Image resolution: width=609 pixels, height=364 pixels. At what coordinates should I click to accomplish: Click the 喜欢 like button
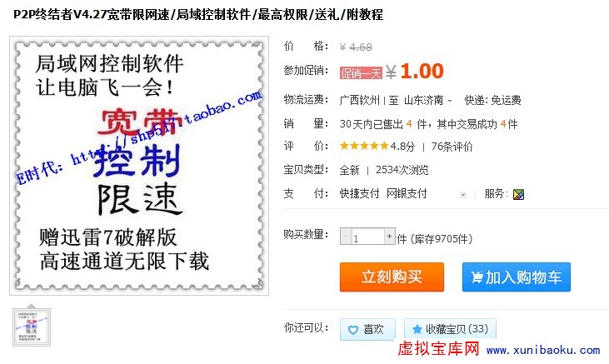[367, 329]
